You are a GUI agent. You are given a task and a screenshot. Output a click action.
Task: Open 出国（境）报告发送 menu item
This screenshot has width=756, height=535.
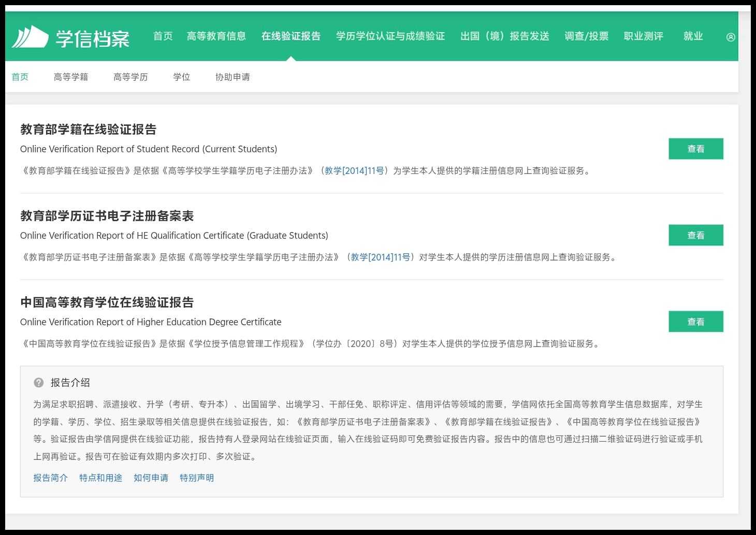click(x=505, y=36)
